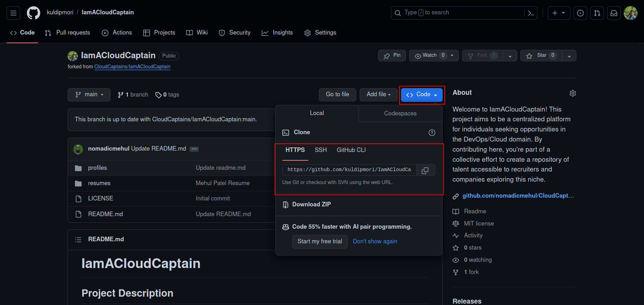Click the Go to file button
The height and width of the screenshot is (305, 644).
coord(337,94)
